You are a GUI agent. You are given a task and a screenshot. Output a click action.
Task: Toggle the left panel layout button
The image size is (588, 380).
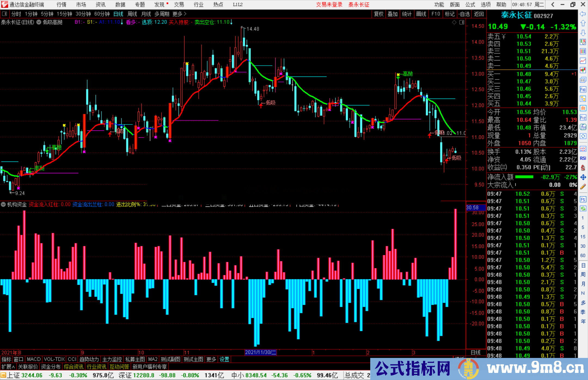(x=4, y=14)
